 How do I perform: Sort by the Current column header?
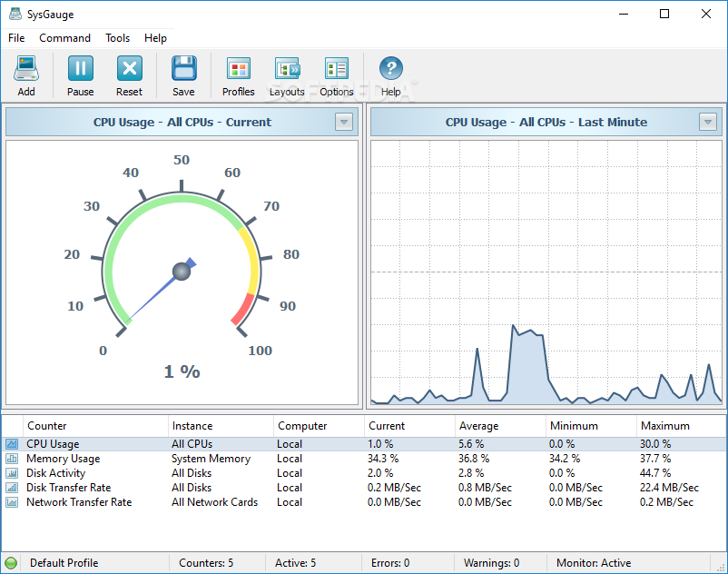(409, 426)
